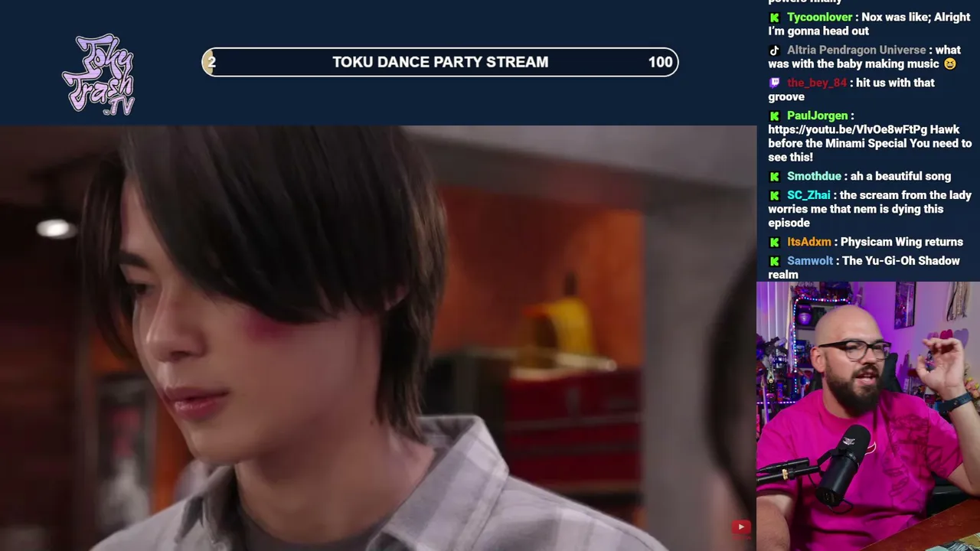Select the username Samwolt in chat
Screen dimensions: 980x551
click(x=810, y=262)
